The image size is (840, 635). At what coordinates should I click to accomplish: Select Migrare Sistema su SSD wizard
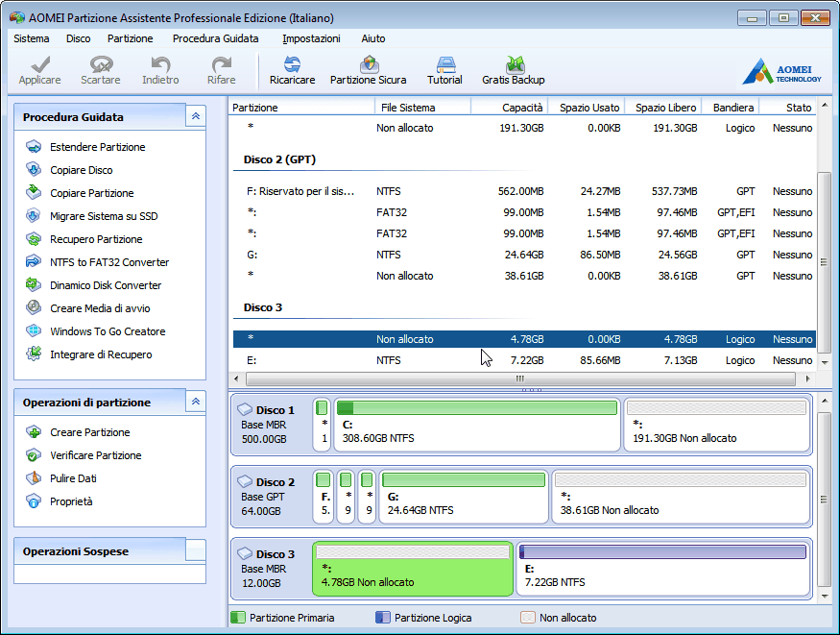point(104,216)
